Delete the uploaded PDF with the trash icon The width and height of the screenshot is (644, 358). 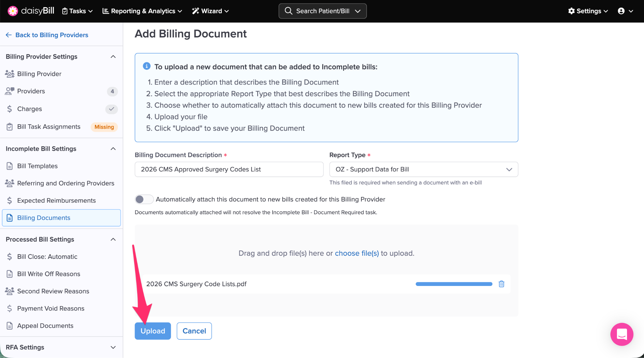pos(501,284)
